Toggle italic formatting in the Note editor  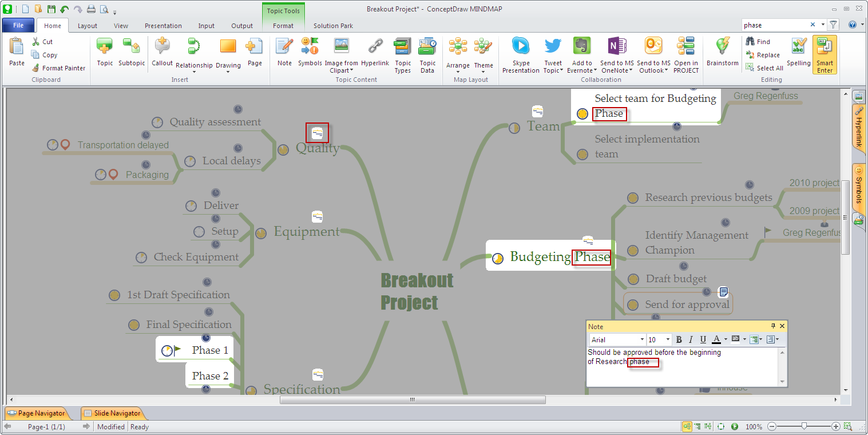[x=690, y=339]
